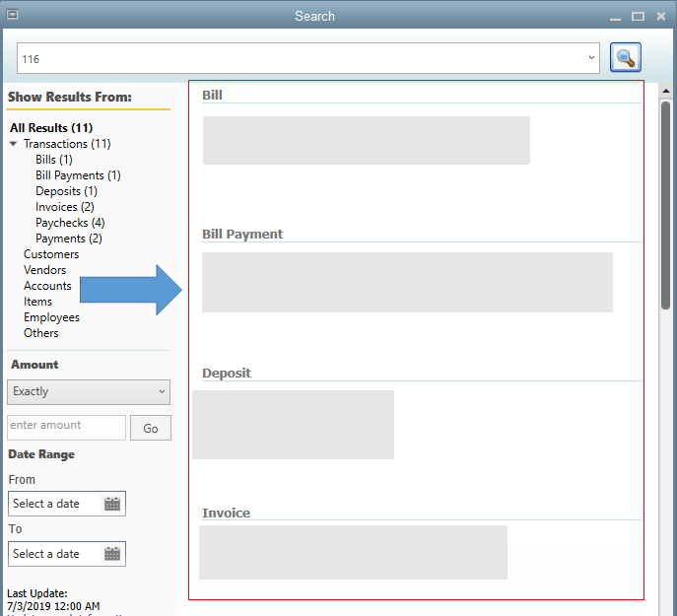Viewport: 677px width, 616px height.
Task: Open the Bill search result entry
Action: pos(367,140)
